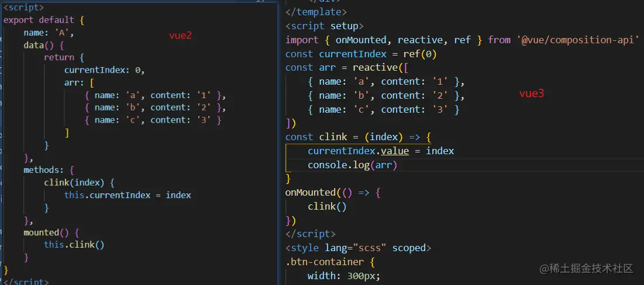Click the 'return {' line
Viewport: 644px width, 285px height.
click(x=64, y=57)
